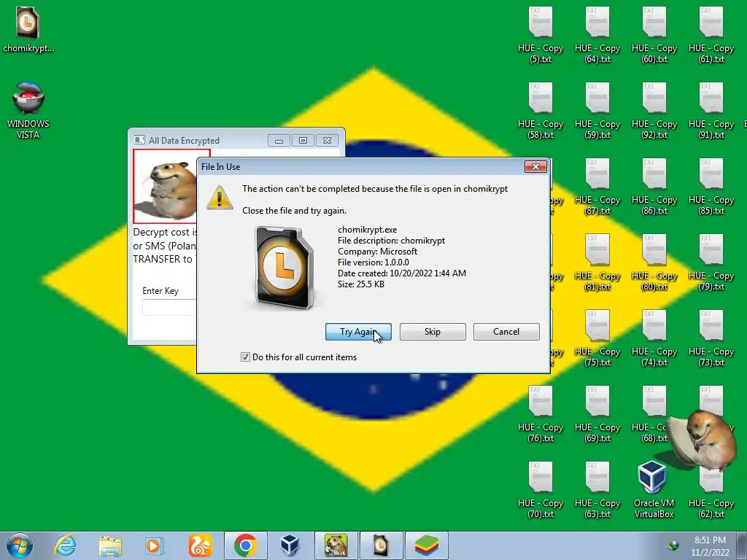Click 'Size: 25.5 KB' text in dialog
Screen dimensions: 747x560
(361, 284)
